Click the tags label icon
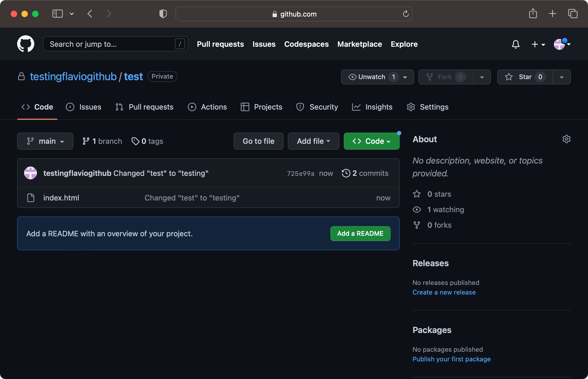Screen dimensions: 588x379 click(x=135, y=141)
